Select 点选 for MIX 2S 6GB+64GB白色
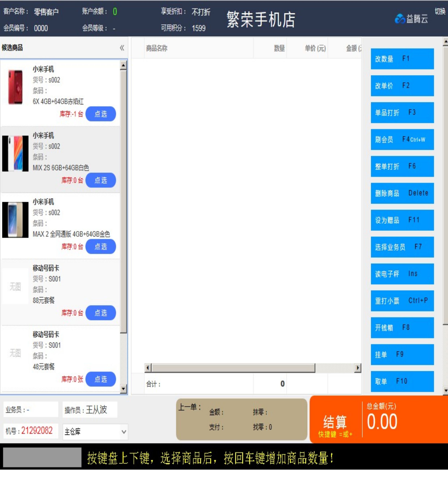 pyautogui.click(x=100, y=180)
